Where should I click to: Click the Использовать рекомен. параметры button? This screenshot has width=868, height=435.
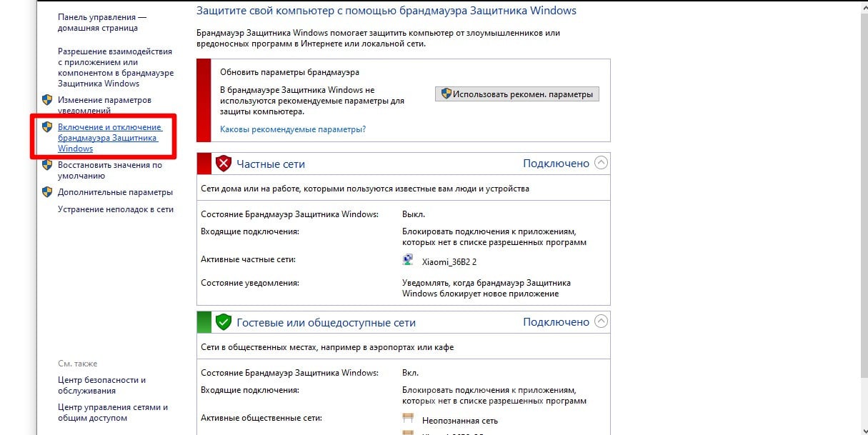[x=517, y=94]
